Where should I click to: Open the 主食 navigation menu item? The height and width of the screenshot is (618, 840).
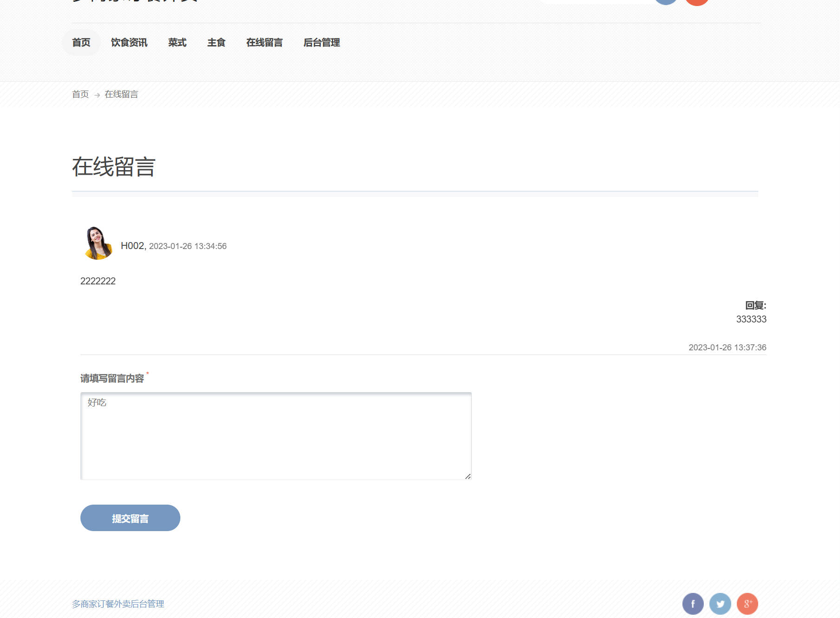click(x=217, y=42)
